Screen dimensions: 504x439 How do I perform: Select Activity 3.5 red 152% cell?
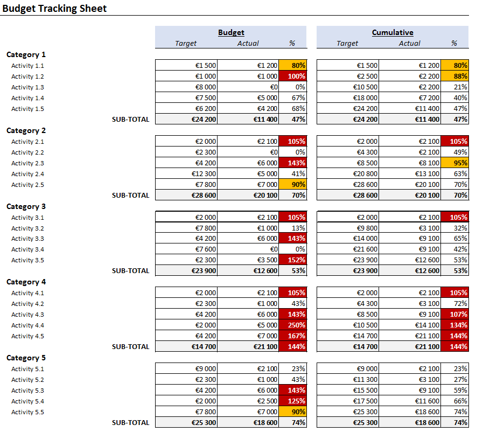(293, 260)
